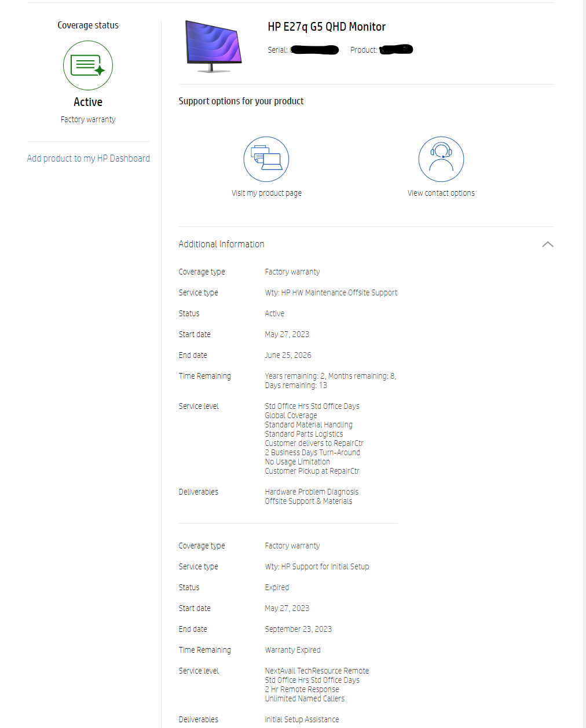
Task: Select Customer Pickup at RepairCtr line
Action: (312, 471)
